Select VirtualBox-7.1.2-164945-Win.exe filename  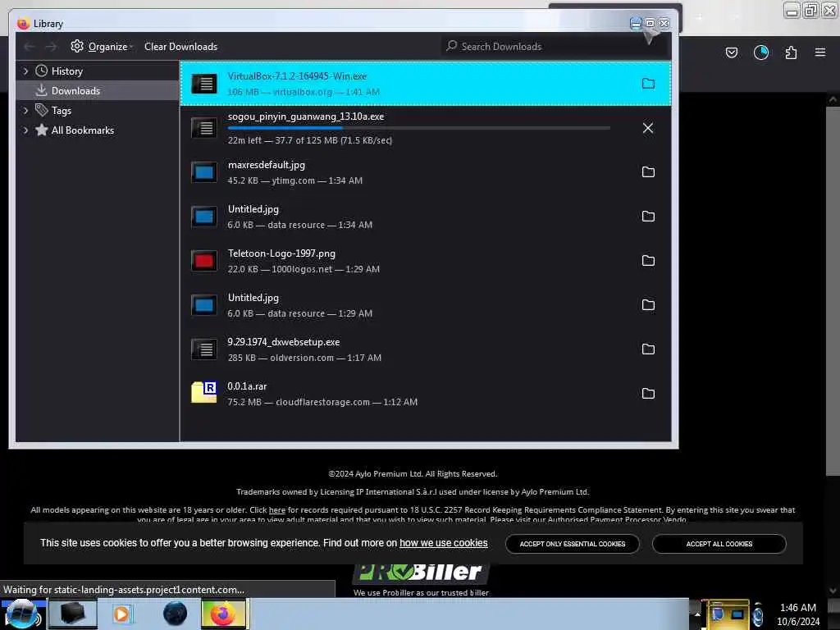pyautogui.click(x=297, y=76)
